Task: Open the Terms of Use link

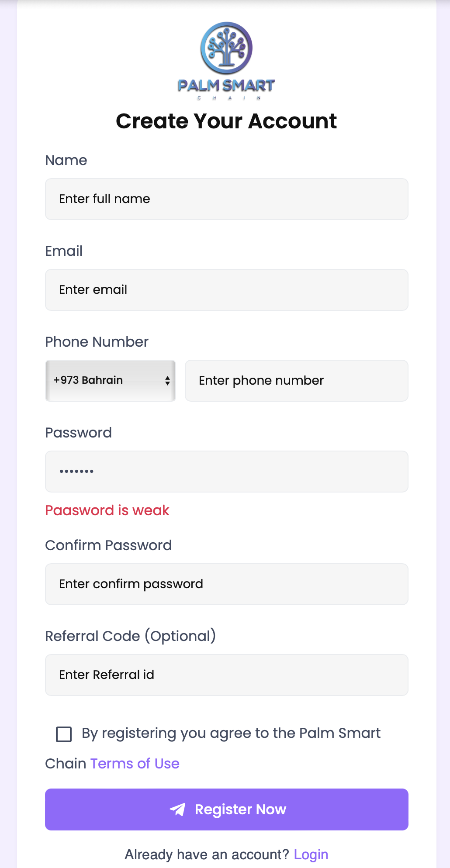Action: click(135, 763)
